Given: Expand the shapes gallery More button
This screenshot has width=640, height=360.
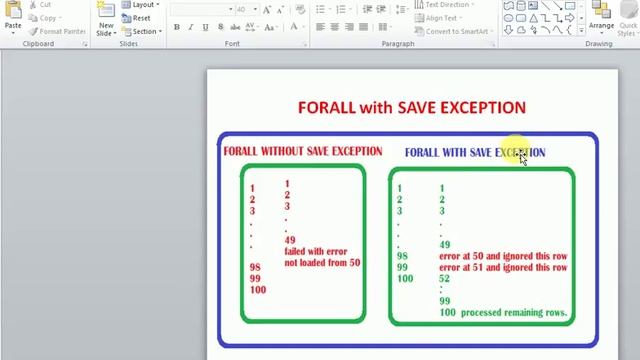Looking at the screenshot, I should coord(581,30).
